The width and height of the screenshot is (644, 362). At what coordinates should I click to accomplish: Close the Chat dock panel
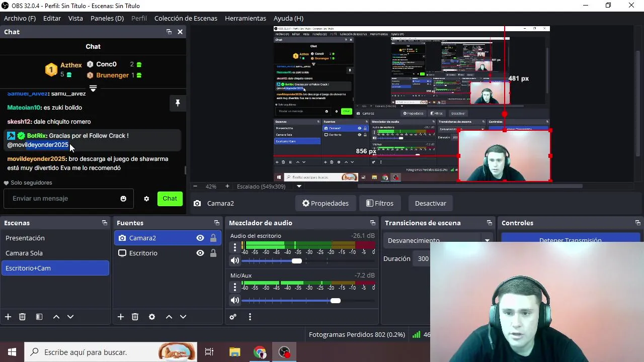[180, 32]
